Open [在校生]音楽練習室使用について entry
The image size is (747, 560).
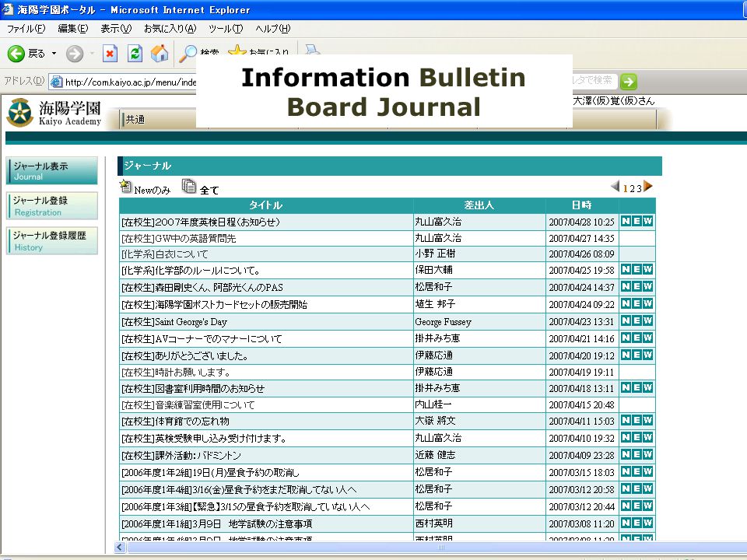pyautogui.click(x=188, y=404)
